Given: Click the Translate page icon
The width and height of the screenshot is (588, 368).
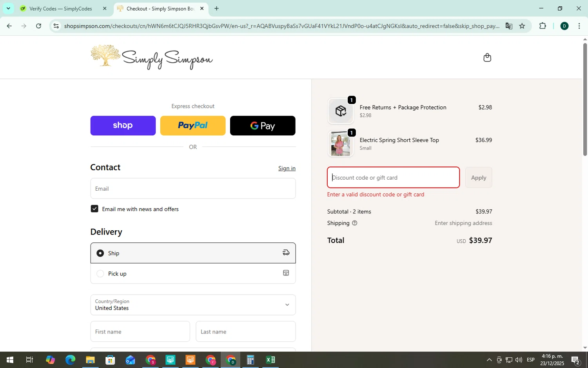Looking at the screenshot, I should [x=509, y=26].
